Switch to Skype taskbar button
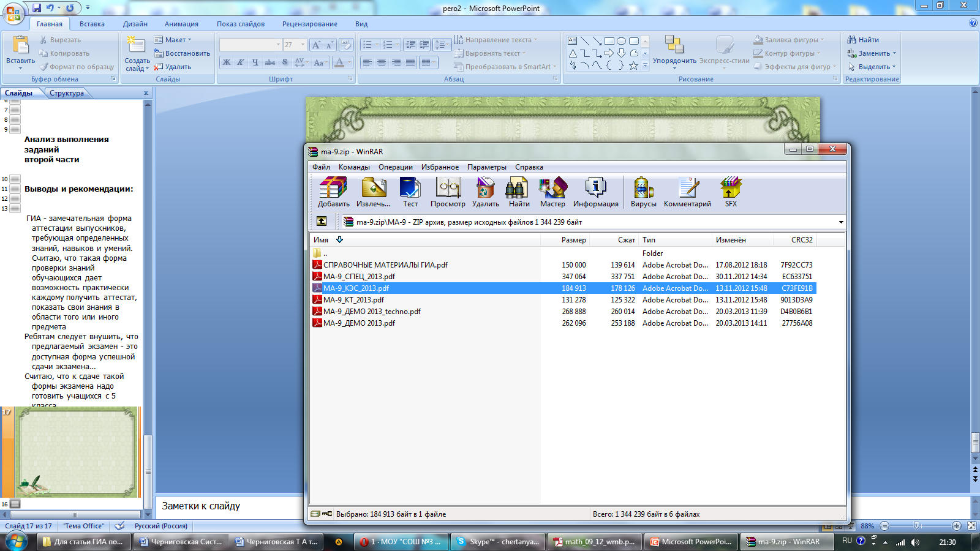Screen dimensions: 980x551 (x=499, y=542)
